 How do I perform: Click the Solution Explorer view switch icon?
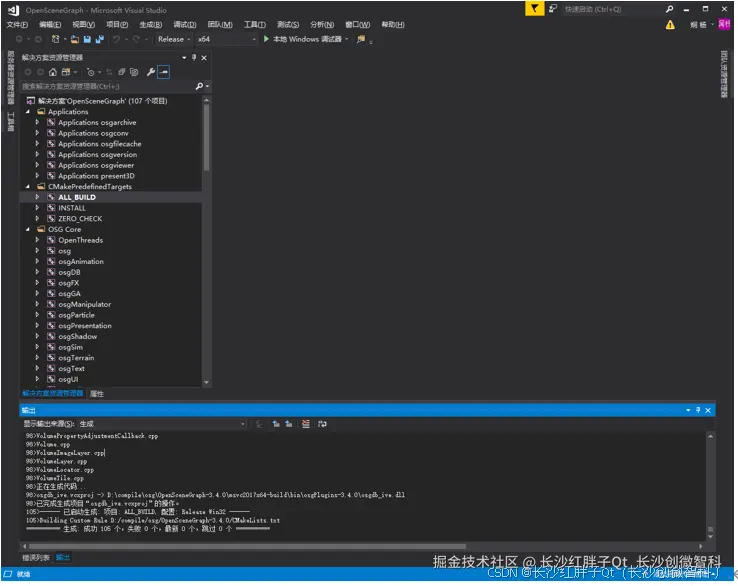[65, 72]
